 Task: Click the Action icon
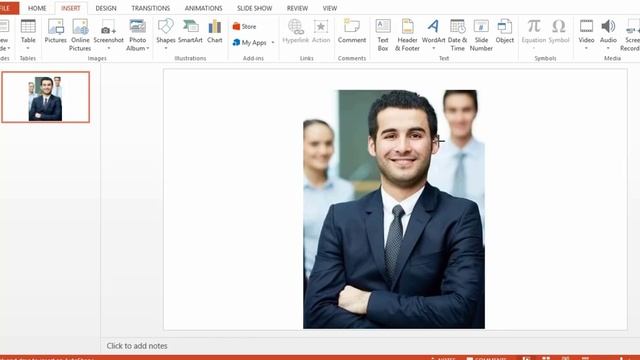pos(321,31)
